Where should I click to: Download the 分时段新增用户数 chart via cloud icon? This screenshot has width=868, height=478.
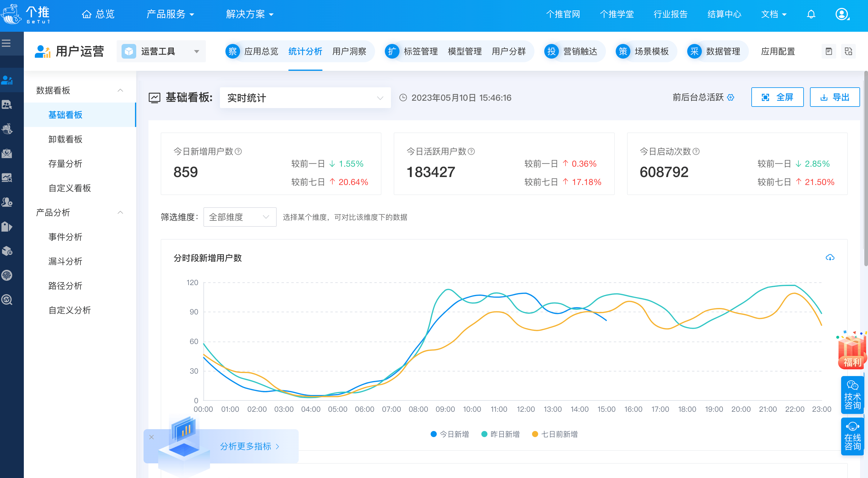(x=830, y=258)
